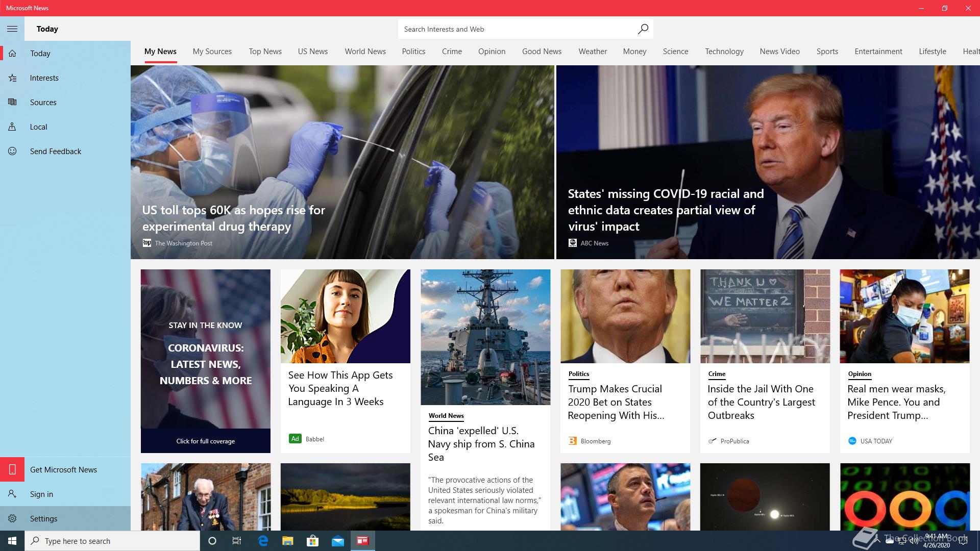Open the News Video tab
Viewport: 980px width, 551px height.
tap(780, 52)
